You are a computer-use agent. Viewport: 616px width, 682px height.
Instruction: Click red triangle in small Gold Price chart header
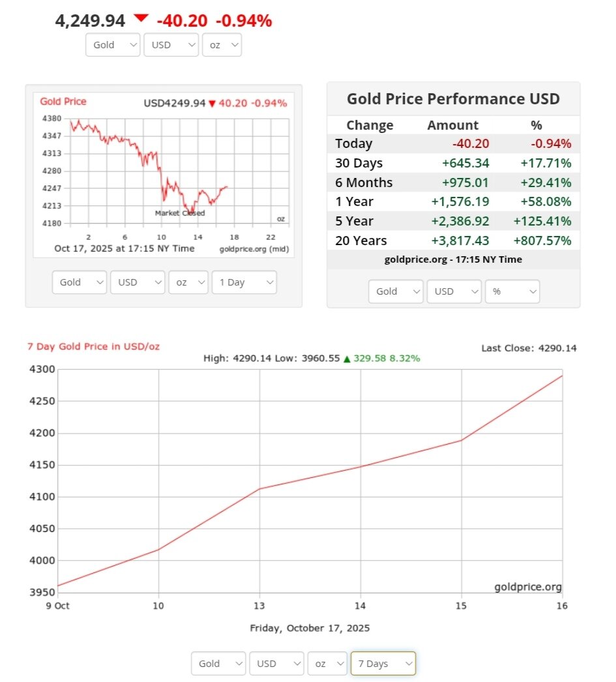coord(212,104)
